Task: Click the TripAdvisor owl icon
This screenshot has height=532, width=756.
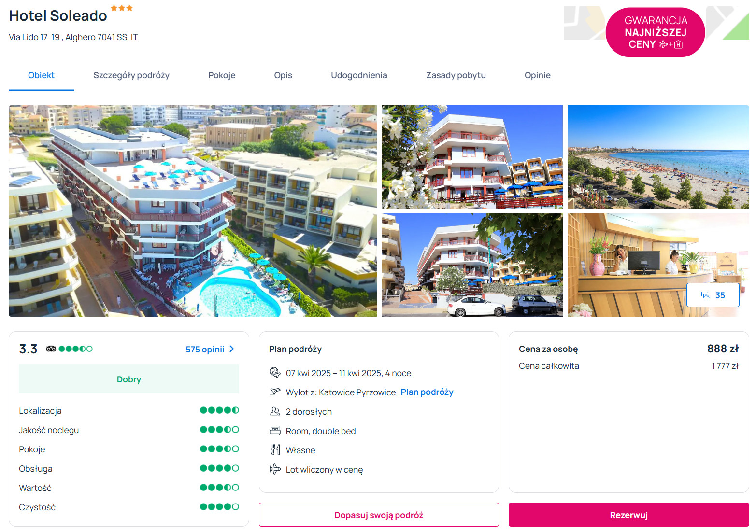Action: point(51,349)
